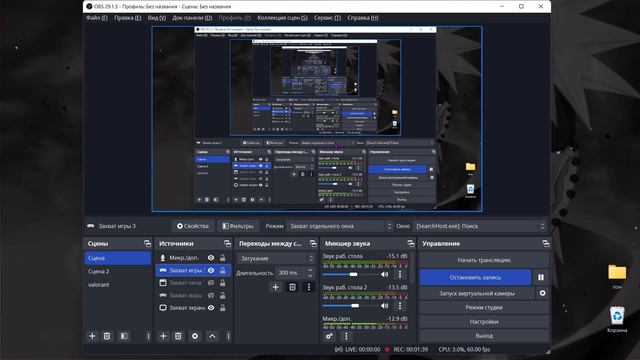Decrease Длительность value with down arrow
This screenshot has height=360, width=640.
point(310,275)
